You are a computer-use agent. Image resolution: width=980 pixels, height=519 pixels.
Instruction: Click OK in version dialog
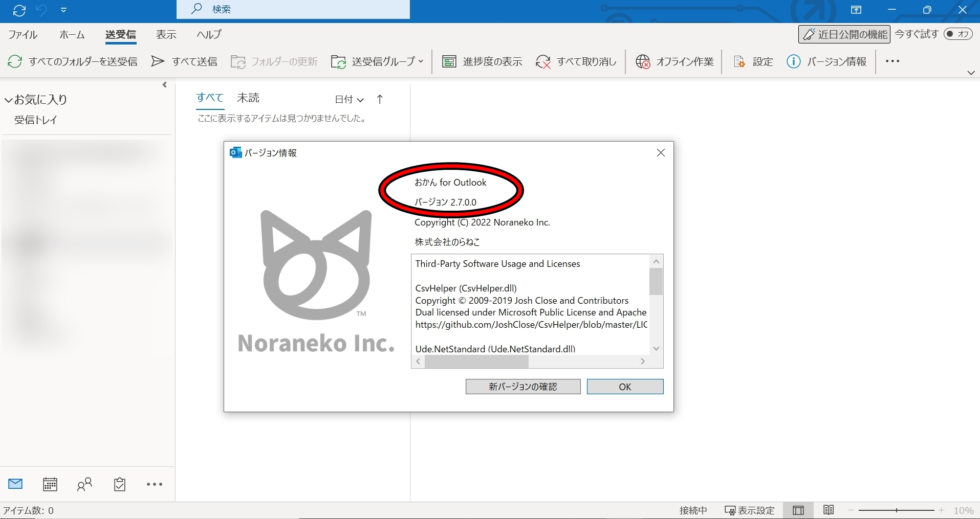pos(625,387)
